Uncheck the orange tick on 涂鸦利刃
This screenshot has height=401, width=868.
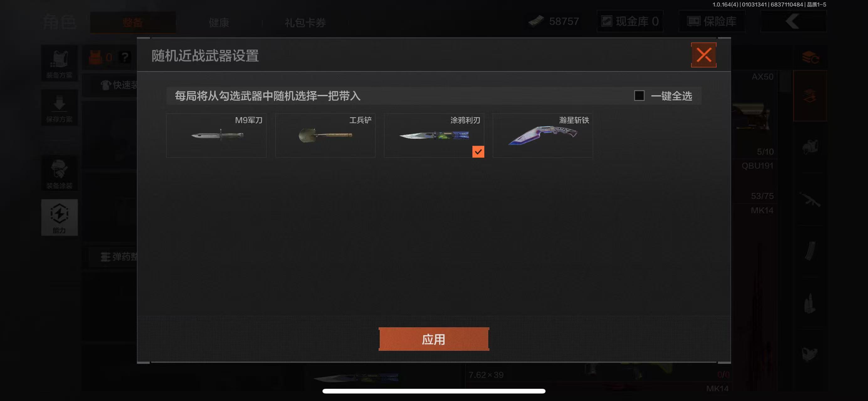pos(478,152)
